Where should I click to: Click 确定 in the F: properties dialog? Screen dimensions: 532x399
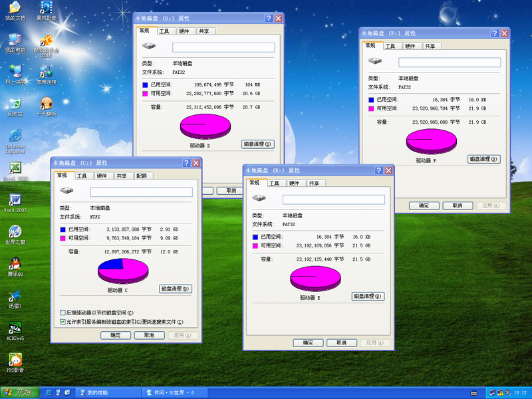[x=424, y=205]
